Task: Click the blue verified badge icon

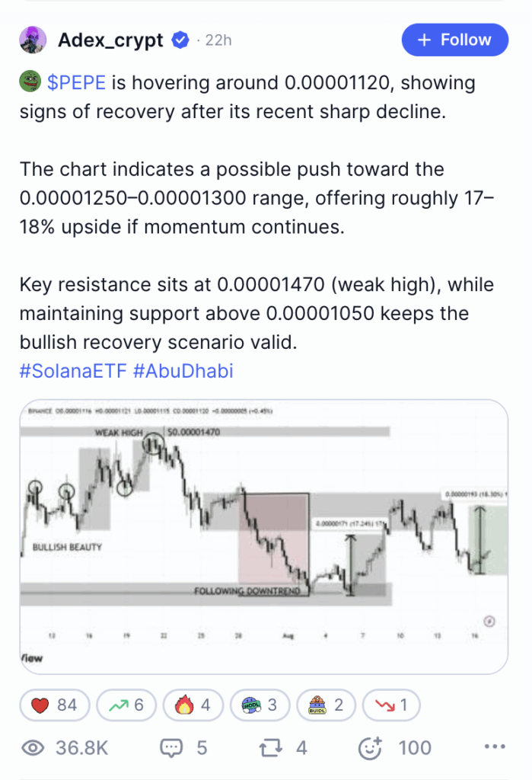Action: coord(180,40)
